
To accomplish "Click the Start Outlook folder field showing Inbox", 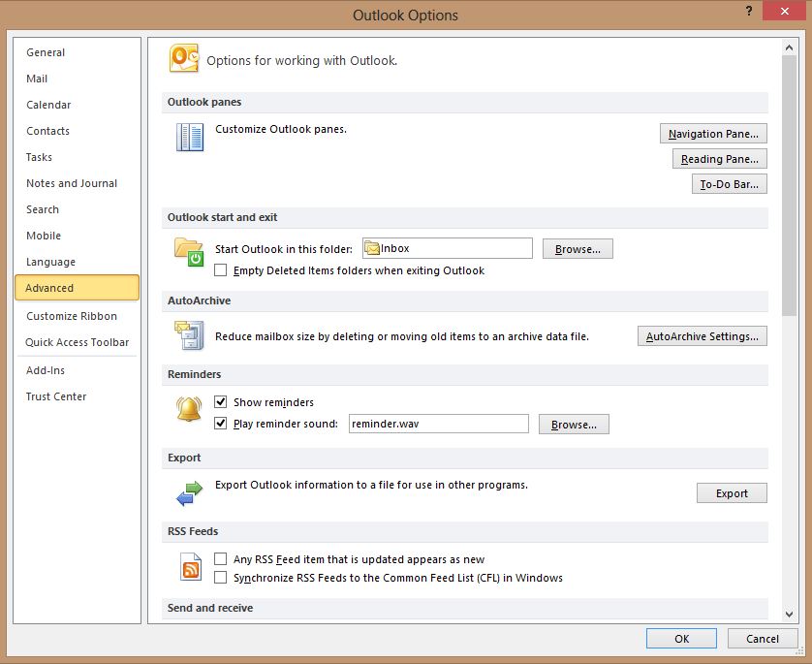I will click(x=448, y=248).
